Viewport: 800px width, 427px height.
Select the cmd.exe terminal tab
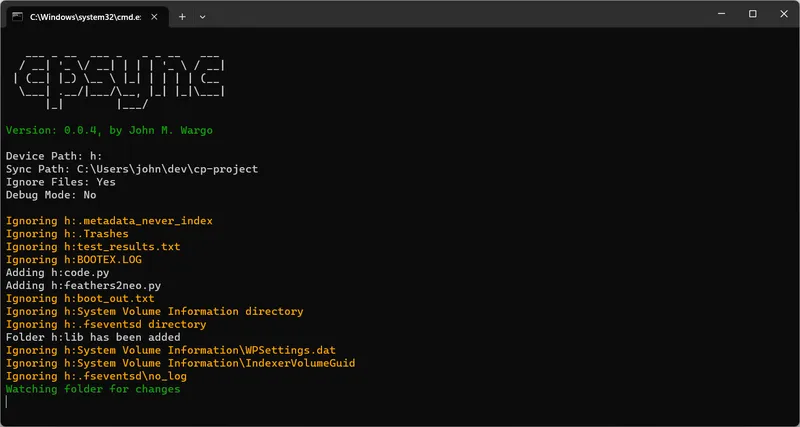tap(87, 17)
